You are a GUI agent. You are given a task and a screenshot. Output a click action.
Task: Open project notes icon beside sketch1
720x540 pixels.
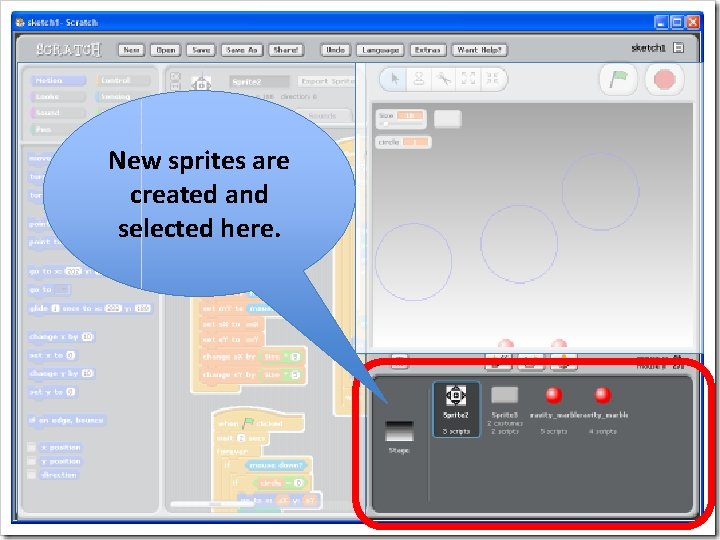point(678,47)
